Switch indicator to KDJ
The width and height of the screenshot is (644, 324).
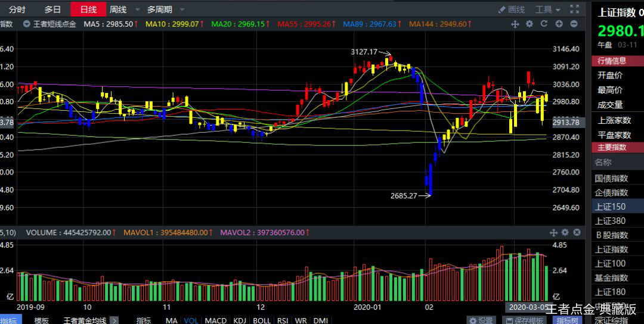click(x=240, y=320)
